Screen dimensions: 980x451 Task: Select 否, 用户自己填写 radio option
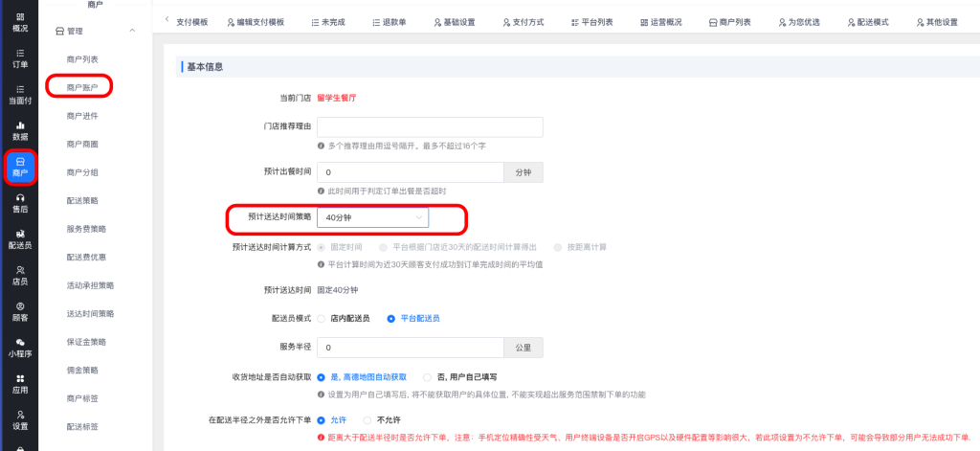pos(428,377)
